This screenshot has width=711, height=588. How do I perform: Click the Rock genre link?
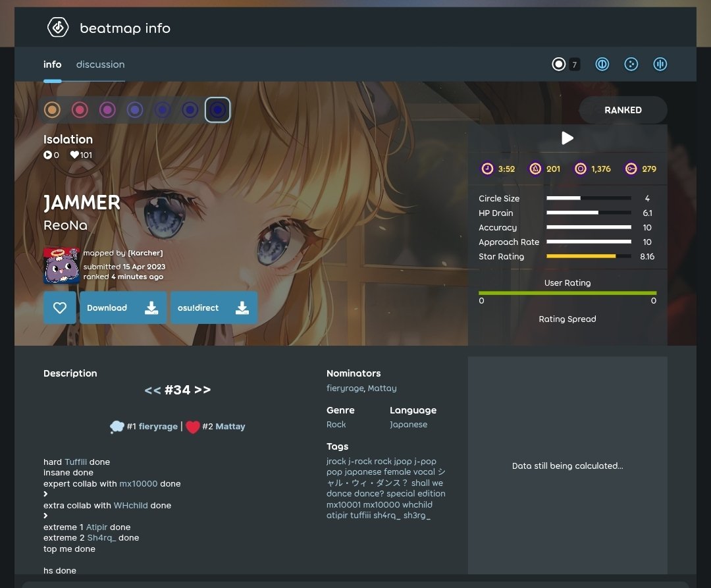pos(336,424)
